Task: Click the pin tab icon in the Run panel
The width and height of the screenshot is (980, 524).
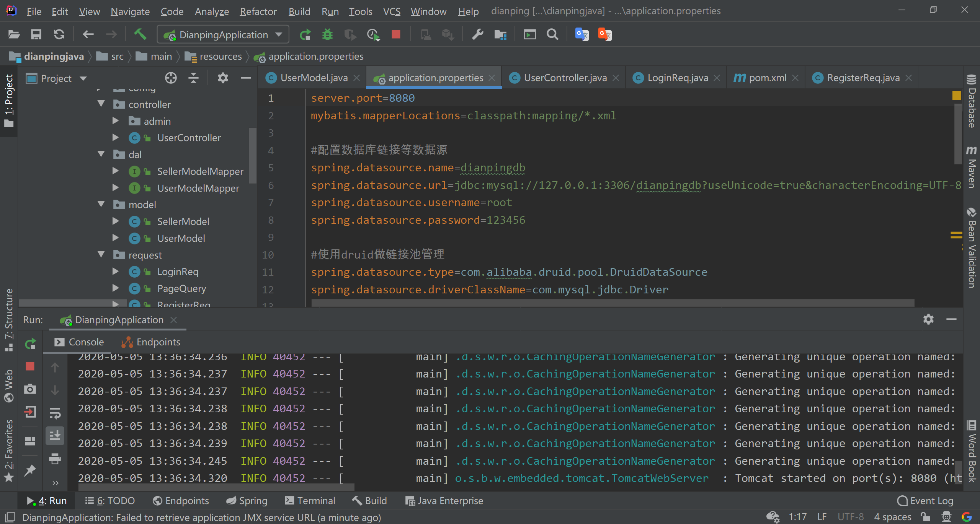Action: pos(30,470)
